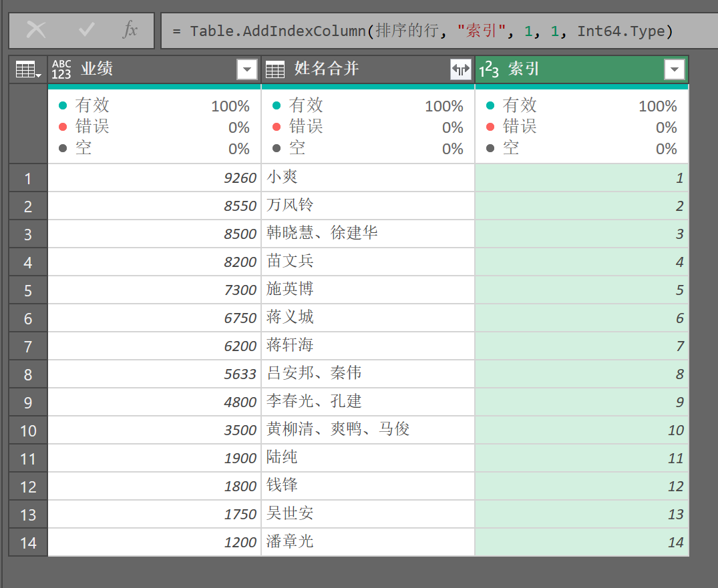
Task: Select row number 14
Action: coord(28,543)
